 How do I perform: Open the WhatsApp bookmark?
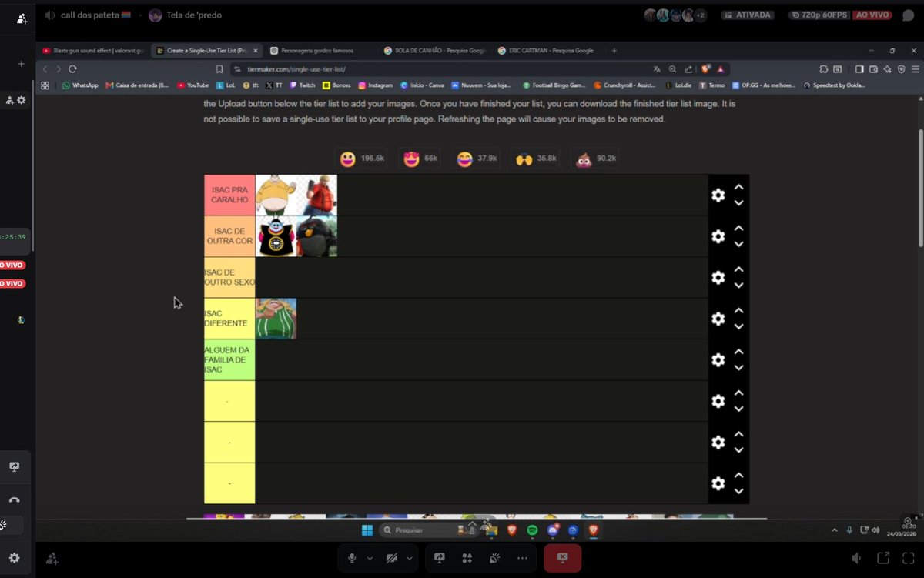click(x=80, y=85)
